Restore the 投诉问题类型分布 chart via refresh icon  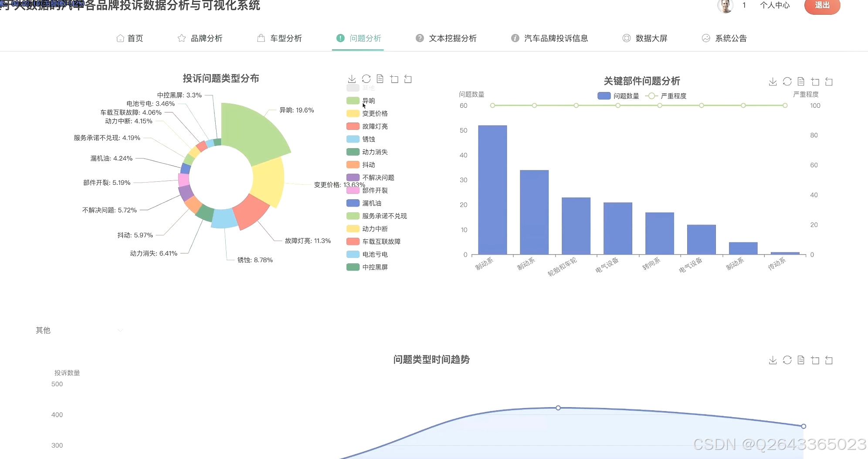click(x=366, y=79)
